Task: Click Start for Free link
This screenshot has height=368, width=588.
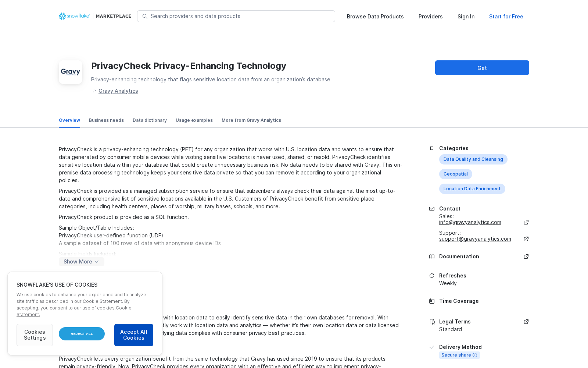Action: coord(506,17)
